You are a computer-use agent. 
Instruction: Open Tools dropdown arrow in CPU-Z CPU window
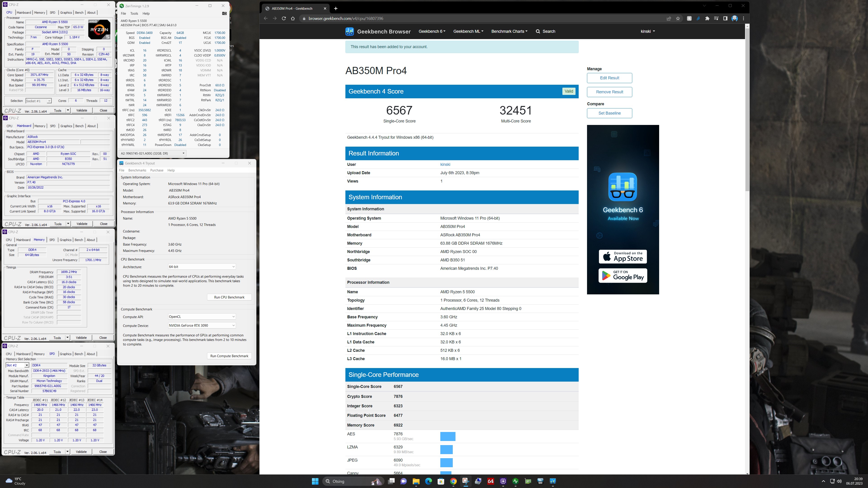point(68,110)
